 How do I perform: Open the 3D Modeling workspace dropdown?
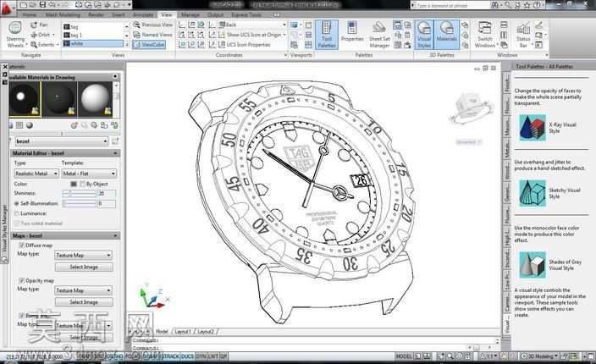pos(540,356)
